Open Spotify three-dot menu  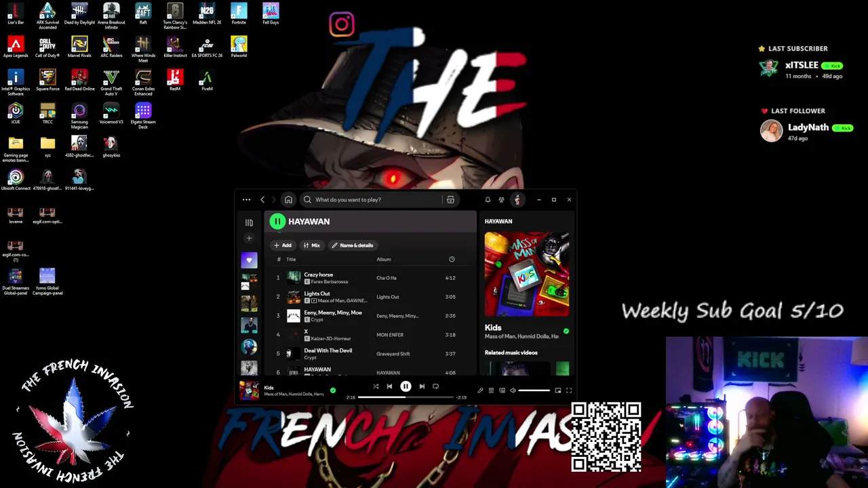tap(246, 199)
